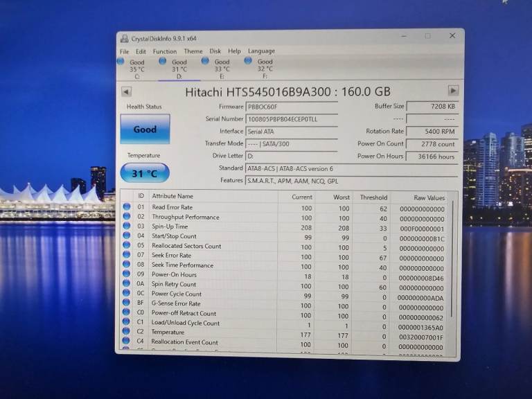532x399 pixels.
Task: Click the status icon for Seek Error Rate
Action: tap(127, 254)
